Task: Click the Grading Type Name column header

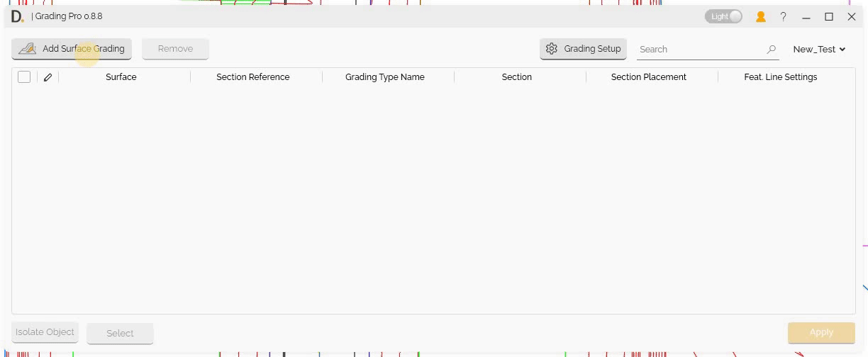Action: (384, 77)
